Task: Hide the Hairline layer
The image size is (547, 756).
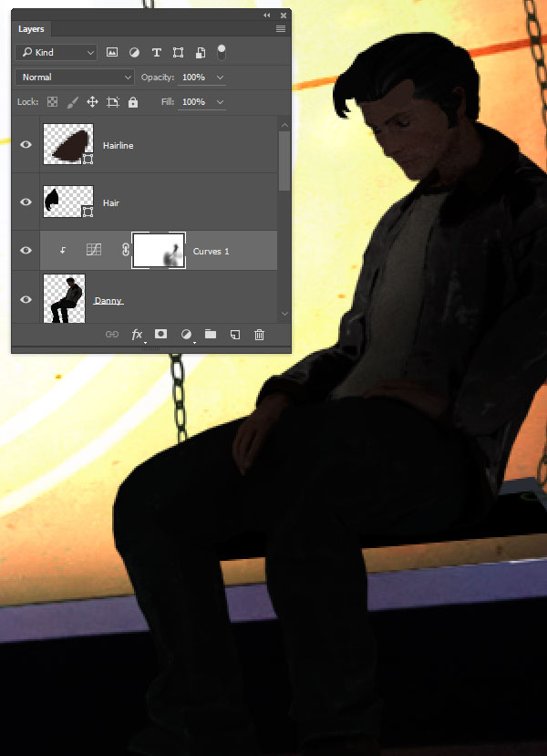Action: [26, 144]
